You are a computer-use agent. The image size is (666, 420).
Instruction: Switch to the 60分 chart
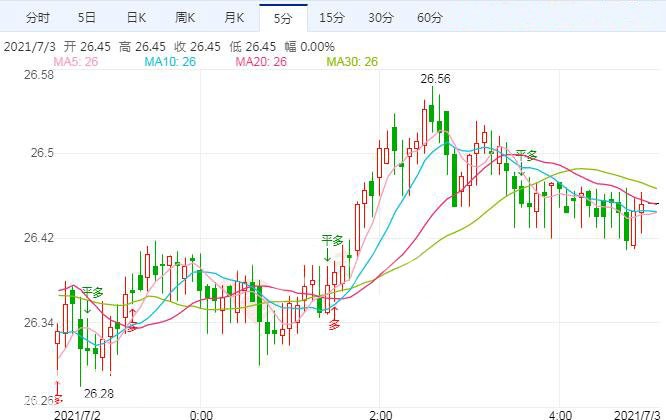click(x=429, y=18)
